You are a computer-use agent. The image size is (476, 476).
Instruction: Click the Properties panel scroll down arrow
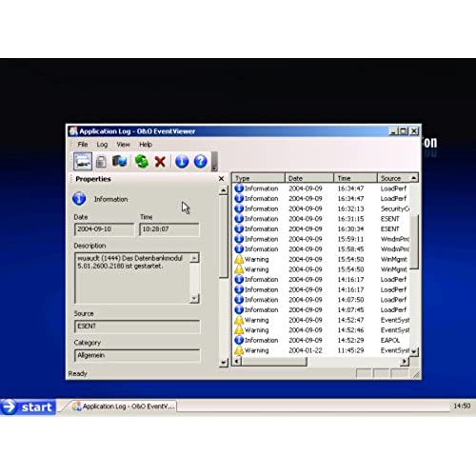click(x=224, y=362)
